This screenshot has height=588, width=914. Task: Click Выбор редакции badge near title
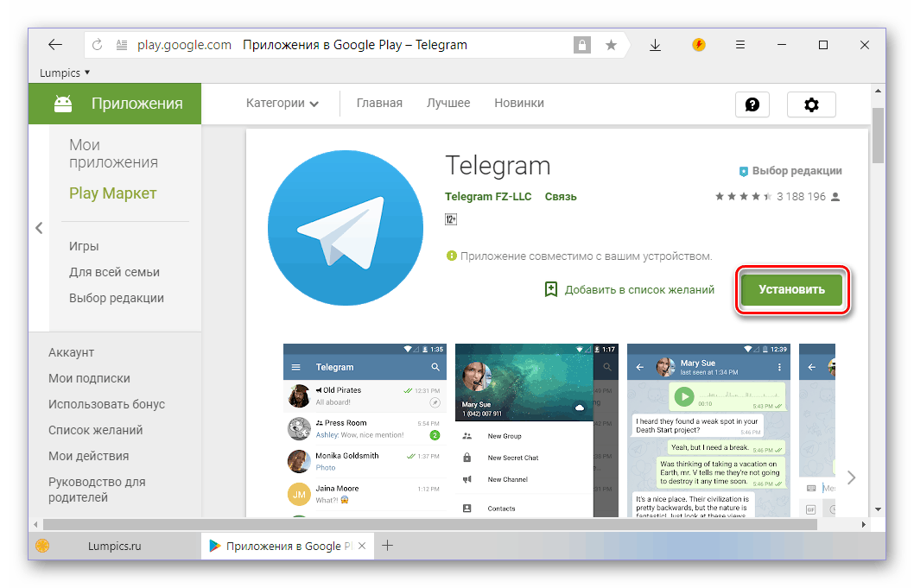point(790,171)
